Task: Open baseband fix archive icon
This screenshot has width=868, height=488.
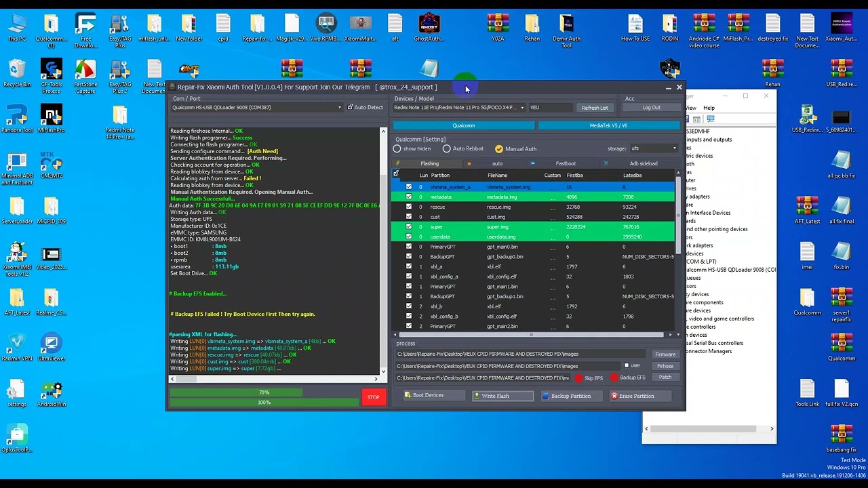Action: pos(841,439)
